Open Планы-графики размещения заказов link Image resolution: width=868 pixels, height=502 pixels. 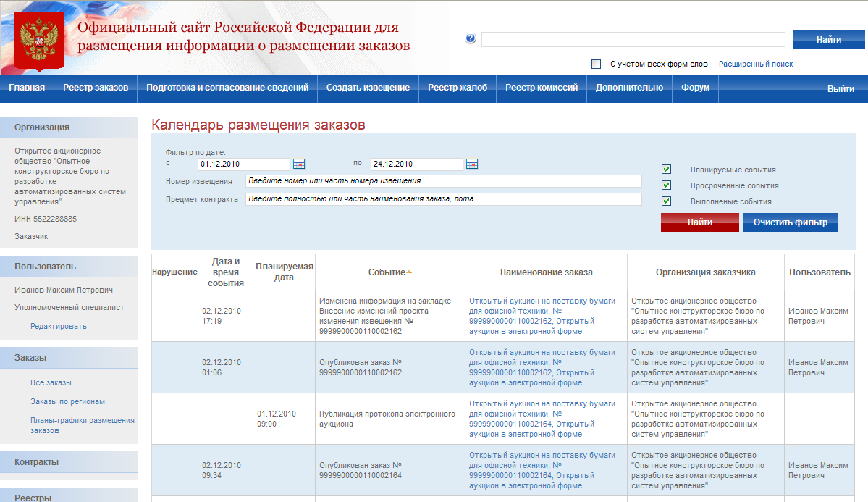point(82,425)
